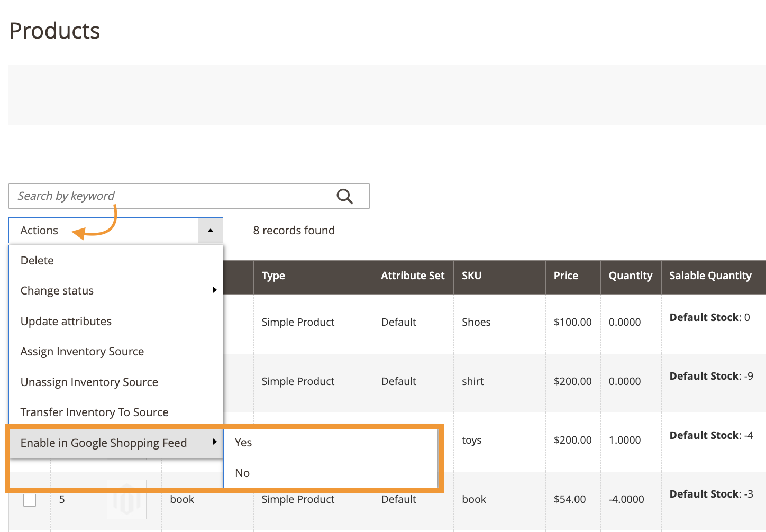Click the search magnifier icon
This screenshot has height=532, width=766.
[344, 196]
